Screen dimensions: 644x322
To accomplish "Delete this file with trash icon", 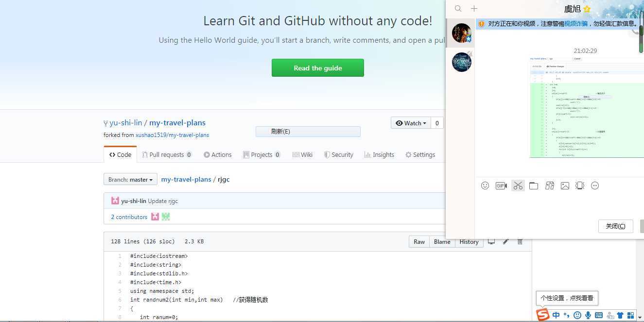I will pyautogui.click(x=520, y=241).
